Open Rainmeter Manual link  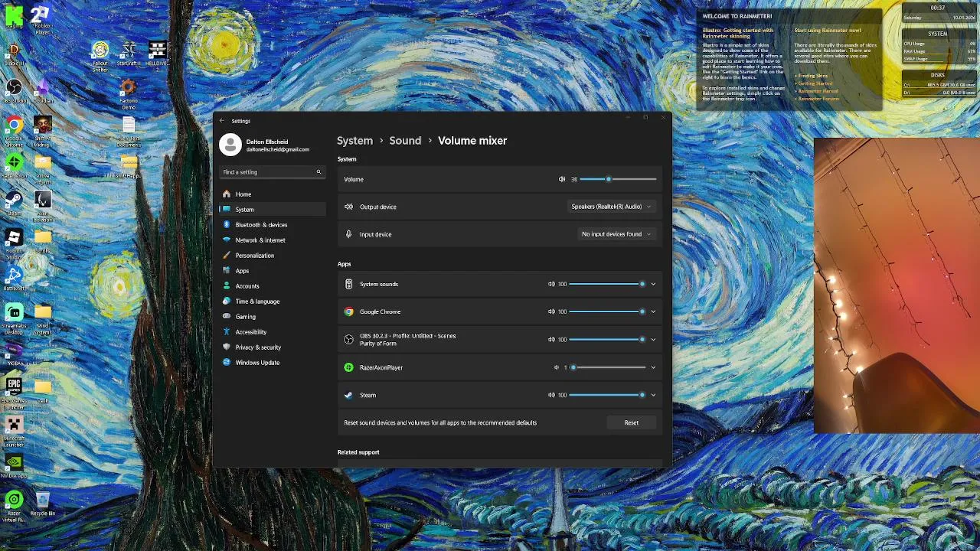816,91
